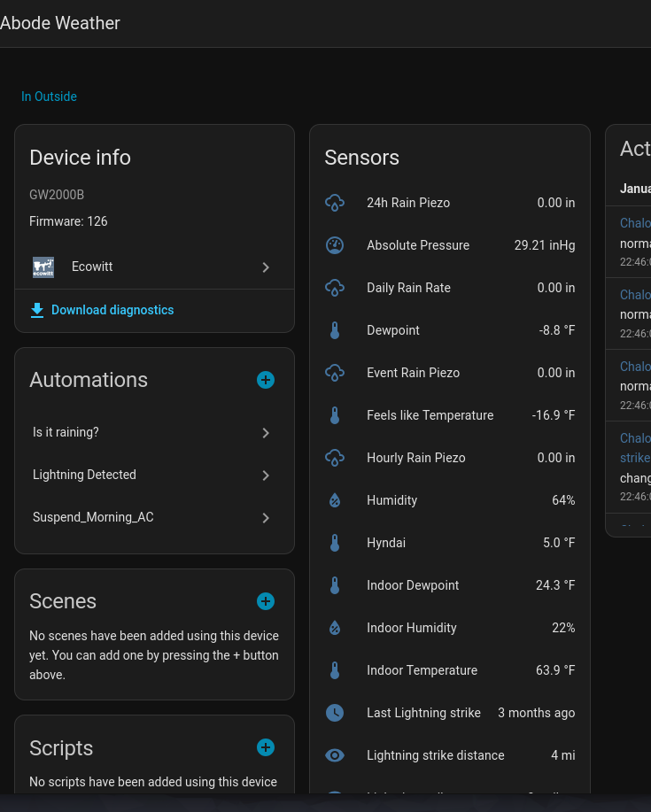The image size is (651, 812).
Task: Click the plus icon to add an automation
Action: 266,380
